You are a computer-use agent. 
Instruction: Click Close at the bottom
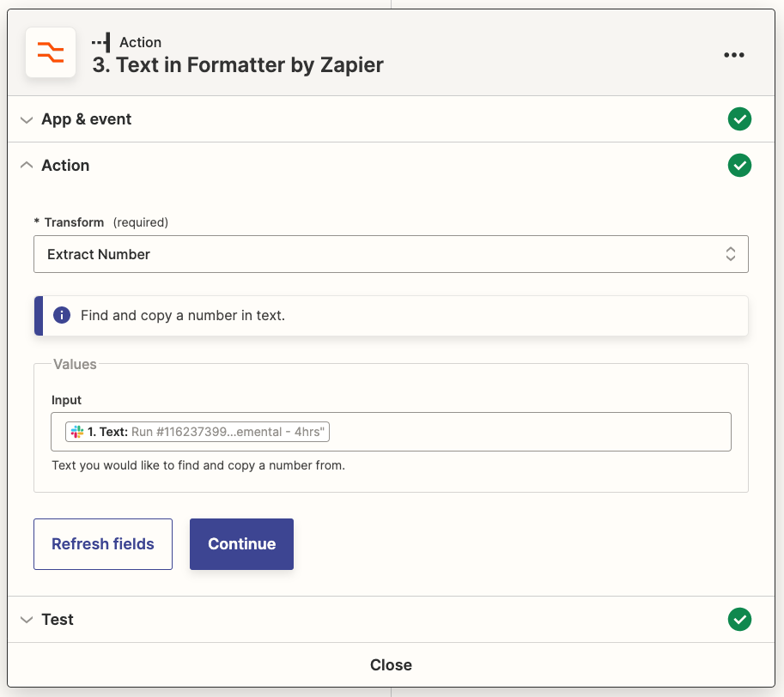391,664
